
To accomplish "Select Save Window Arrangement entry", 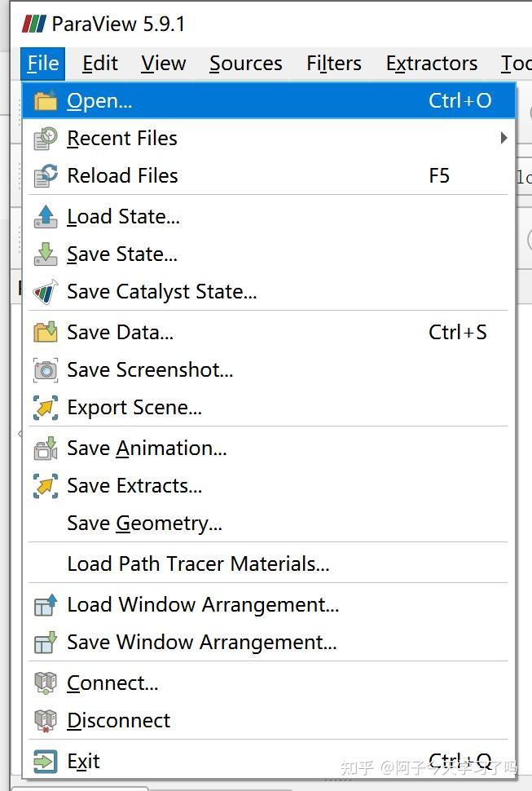I will (202, 643).
